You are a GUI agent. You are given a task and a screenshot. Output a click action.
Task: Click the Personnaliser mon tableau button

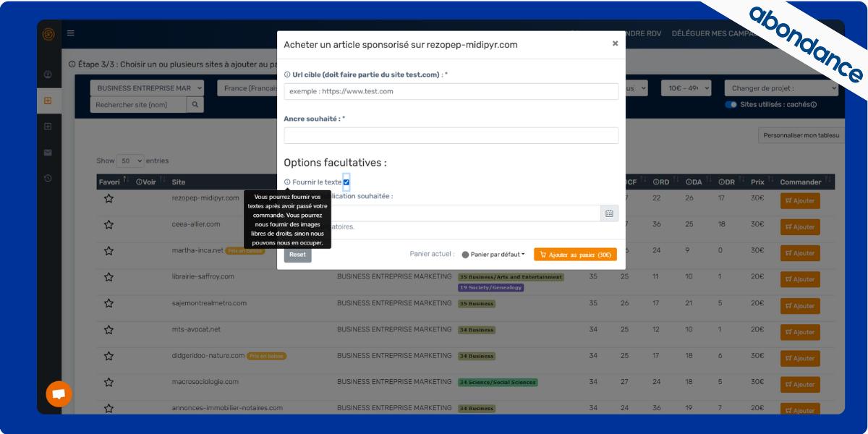tap(801, 135)
